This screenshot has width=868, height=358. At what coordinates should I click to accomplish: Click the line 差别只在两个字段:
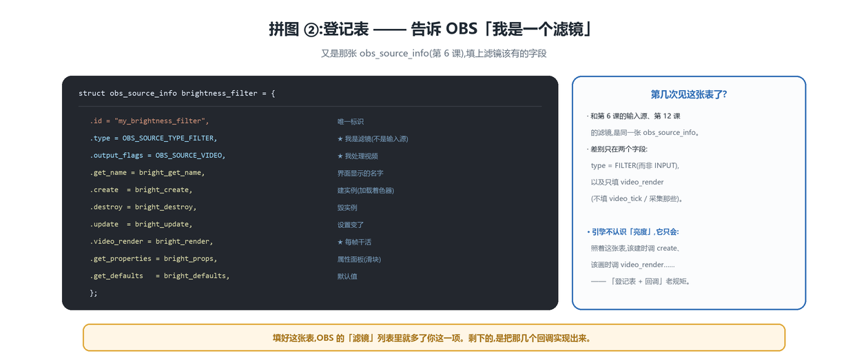click(x=617, y=149)
